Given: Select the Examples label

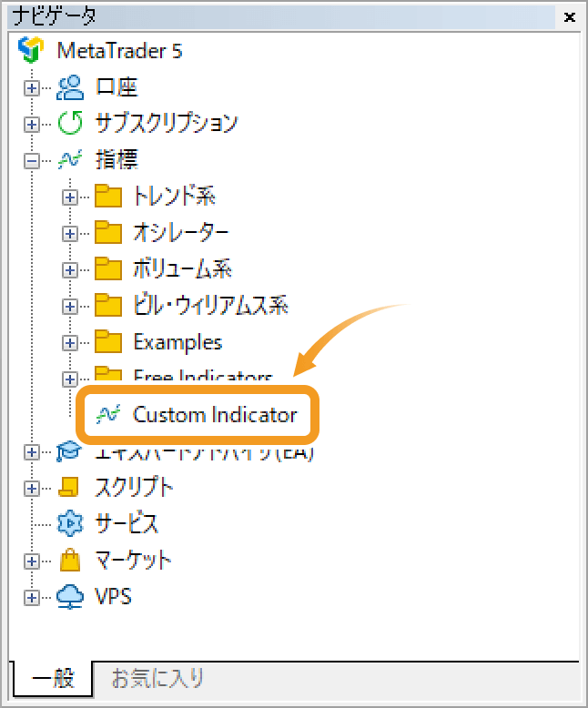Looking at the screenshot, I should (177, 342).
